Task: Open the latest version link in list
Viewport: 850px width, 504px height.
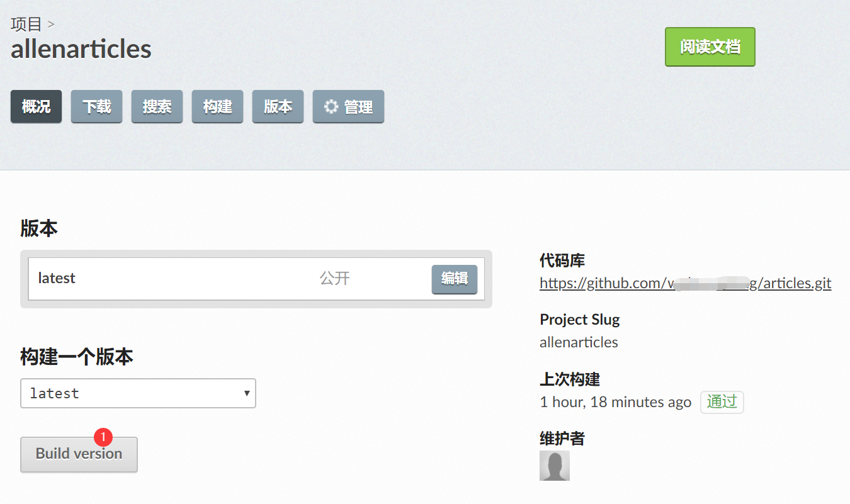Action: [x=57, y=278]
